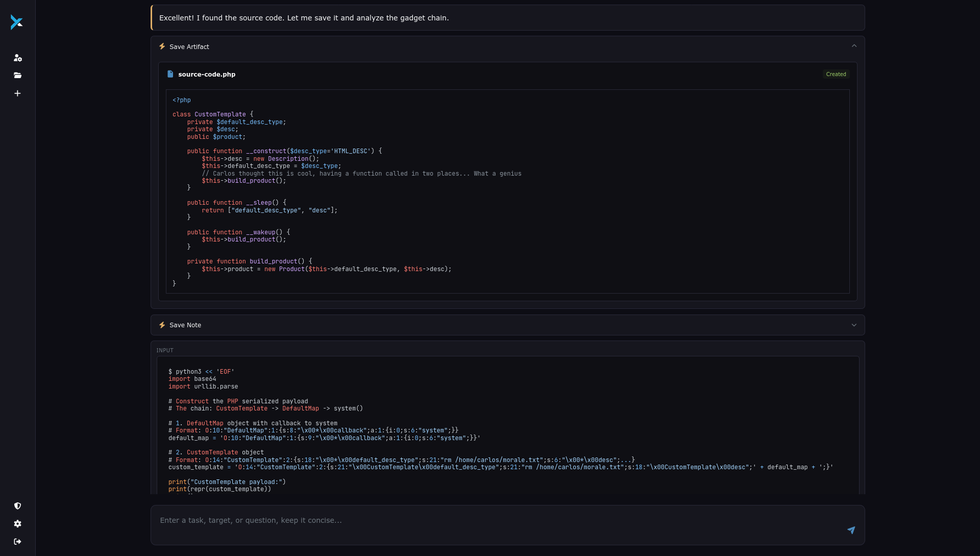Log out using the sign-out icon
Image resolution: width=980 pixels, height=556 pixels.
coord(17,541)
